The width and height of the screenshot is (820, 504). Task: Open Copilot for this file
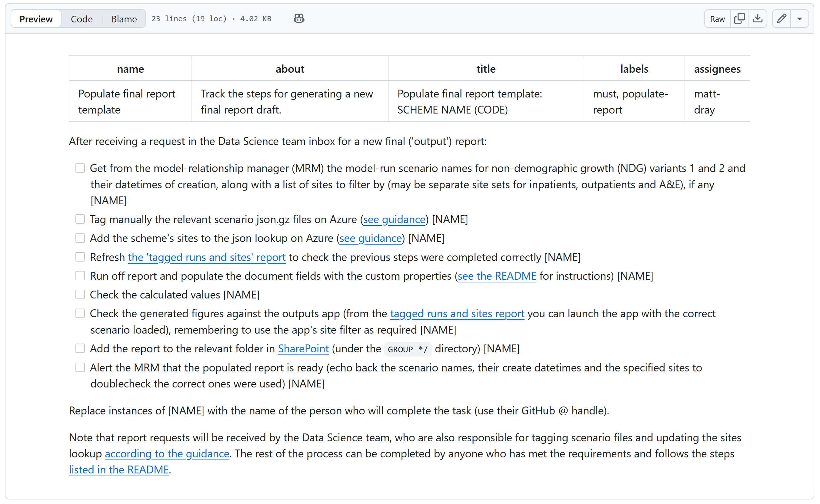(x=298, y=18)
